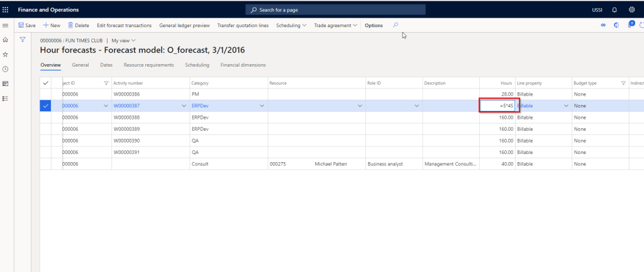
Task: Click Edit forecast transactions button
Action: pyautogui.click(x=124, y=25)
